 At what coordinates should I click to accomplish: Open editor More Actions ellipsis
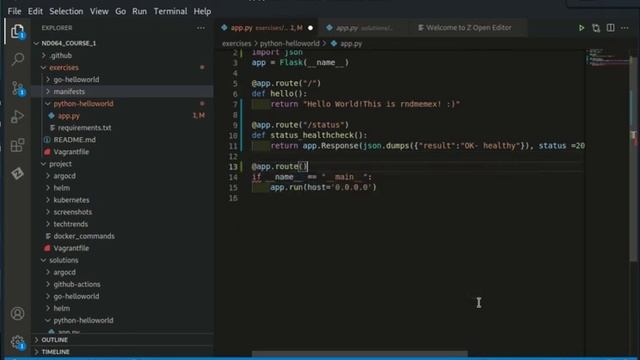coord(624,28)
